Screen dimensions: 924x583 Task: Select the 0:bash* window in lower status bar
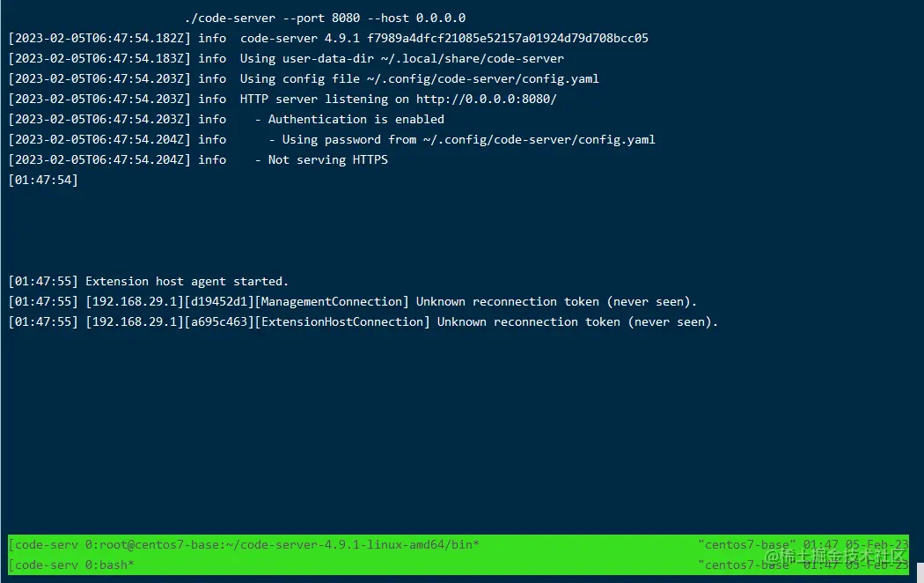(x=109, y=565)
